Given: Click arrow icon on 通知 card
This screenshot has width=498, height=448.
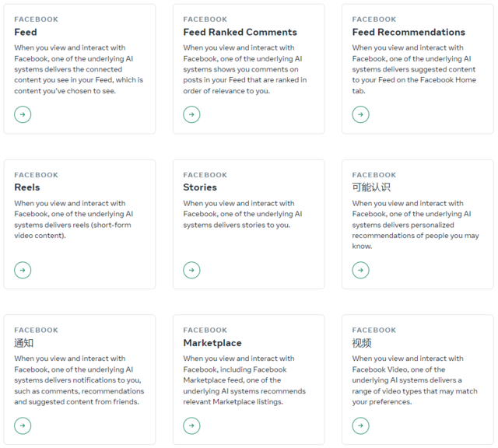Looking at the screenshot, I should pos(23,425).
